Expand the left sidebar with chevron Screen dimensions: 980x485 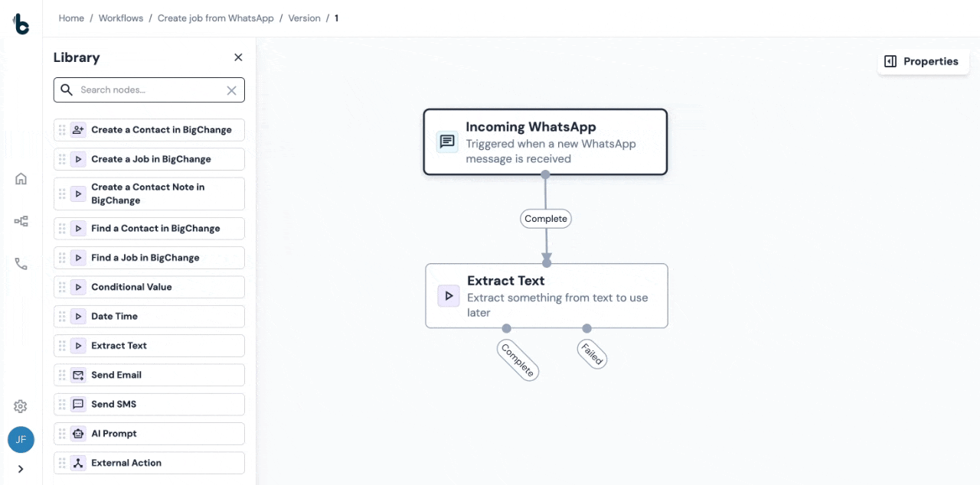[21, 469]
